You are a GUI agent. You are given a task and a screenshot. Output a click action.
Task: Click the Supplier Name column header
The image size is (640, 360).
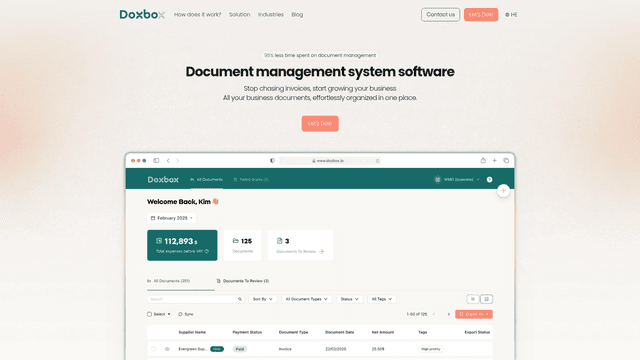(x=192, y=332)
